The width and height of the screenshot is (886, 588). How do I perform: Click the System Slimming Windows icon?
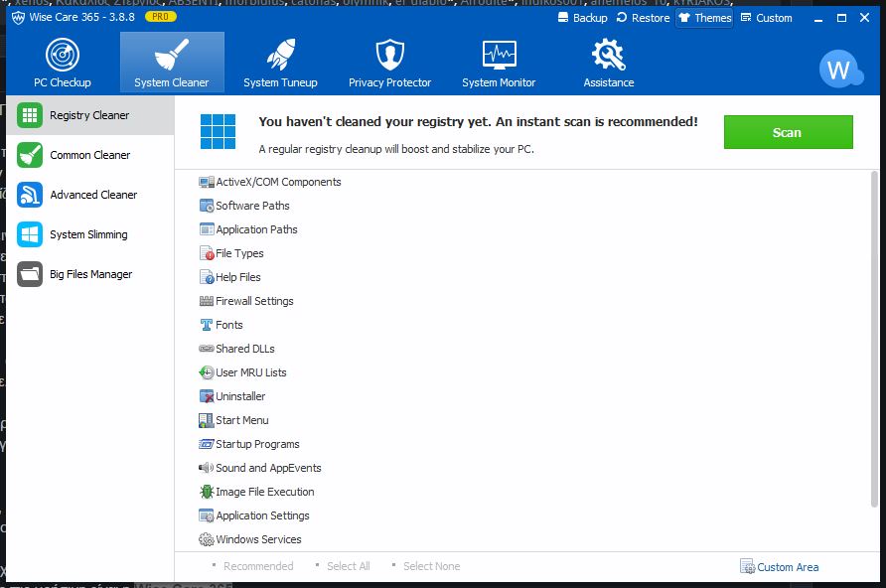coord(30,234)
